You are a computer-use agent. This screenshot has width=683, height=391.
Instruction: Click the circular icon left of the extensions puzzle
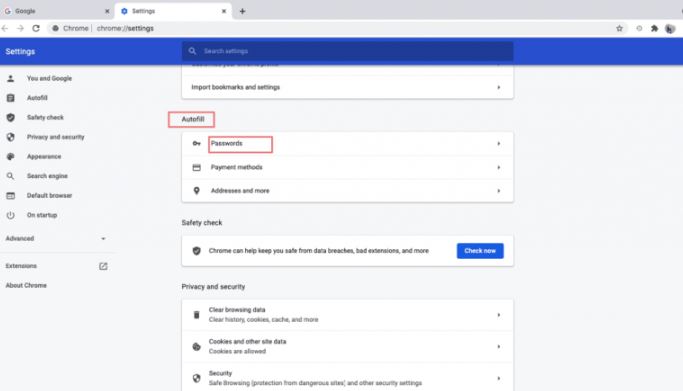tap(639, 28)
